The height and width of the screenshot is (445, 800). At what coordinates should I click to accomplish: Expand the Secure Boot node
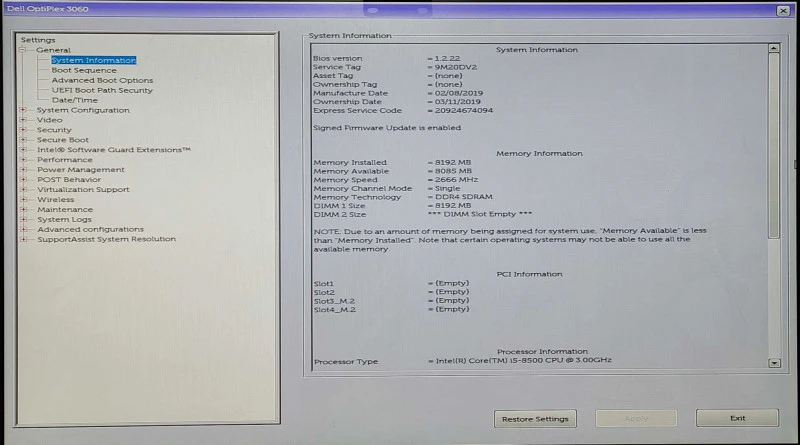pos(22,139)
